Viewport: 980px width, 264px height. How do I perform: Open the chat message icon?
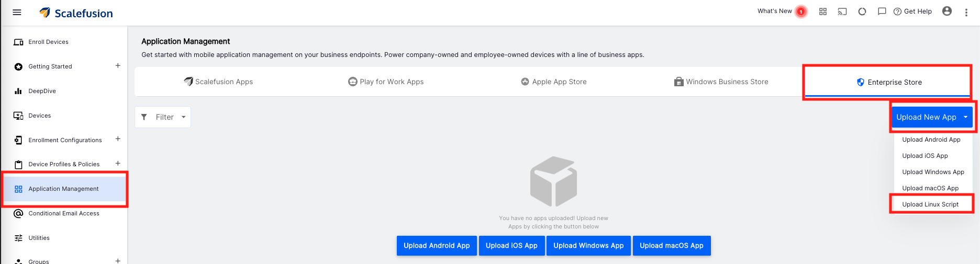[882, 12]
